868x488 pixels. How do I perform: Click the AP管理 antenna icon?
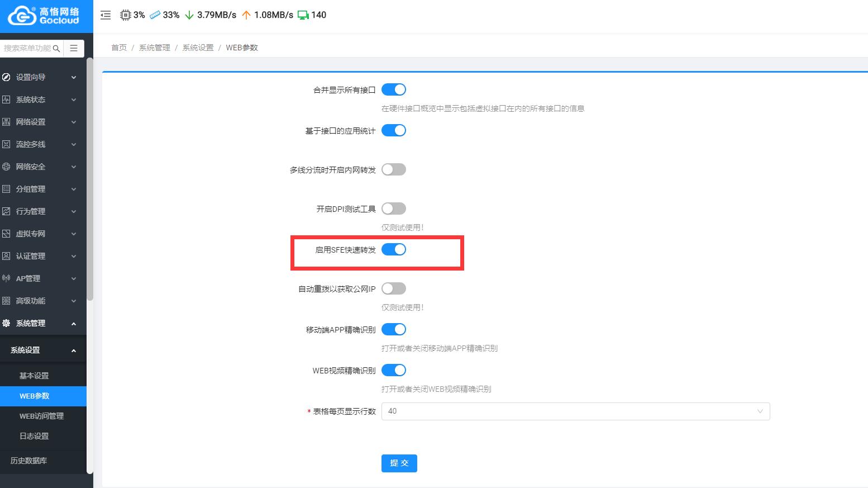tap(6, 278)
